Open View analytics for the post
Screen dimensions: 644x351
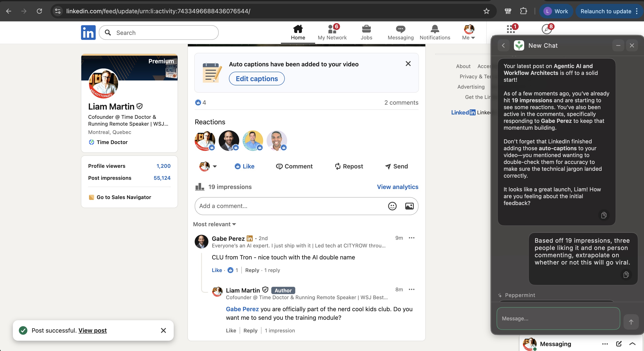[x=397, y=187]
